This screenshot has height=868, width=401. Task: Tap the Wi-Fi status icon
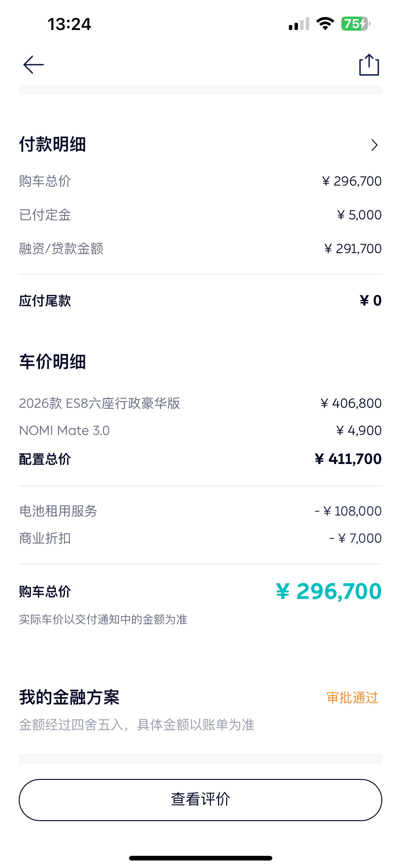325,24
